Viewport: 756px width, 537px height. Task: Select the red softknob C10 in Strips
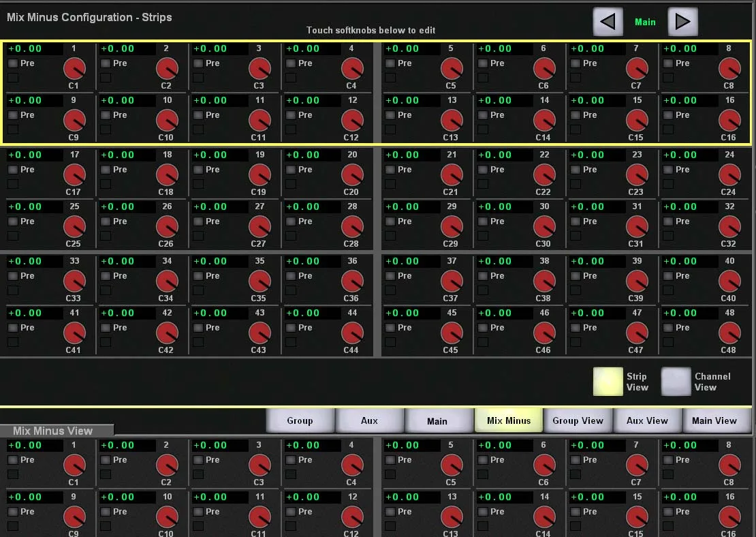(167, 120)
